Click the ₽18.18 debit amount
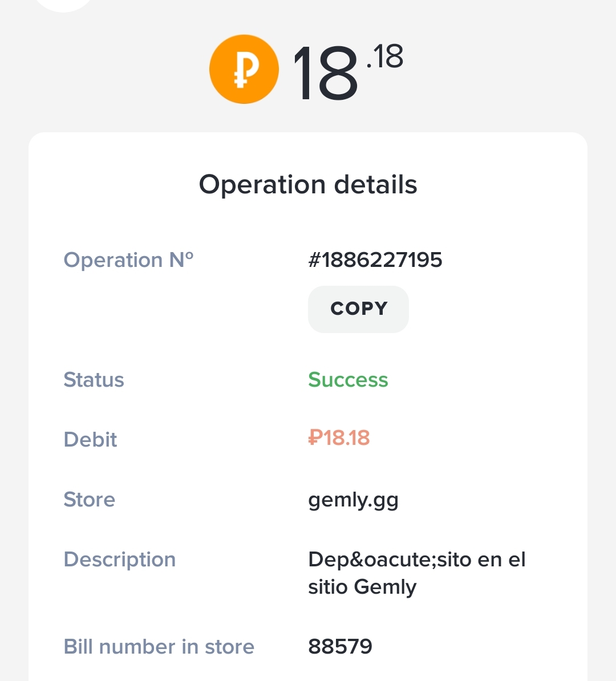The image size is (616, 681). (339, 438)
